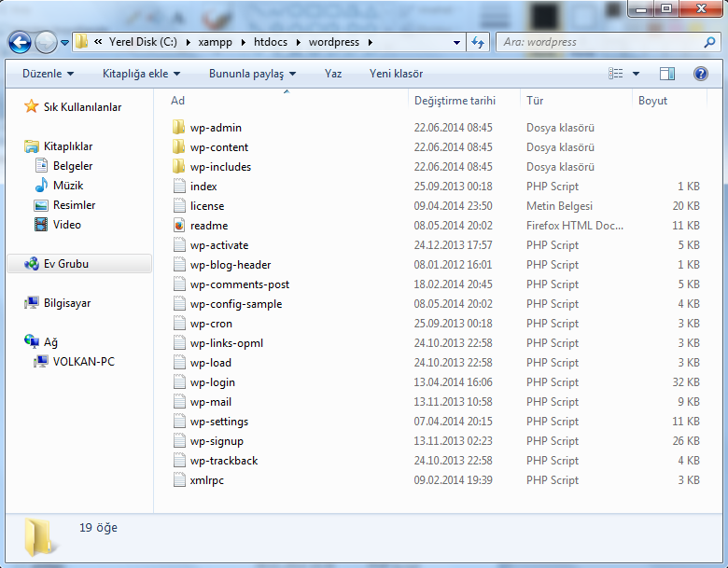Select Ev Grubu in the sidebar

coord(79,264)
